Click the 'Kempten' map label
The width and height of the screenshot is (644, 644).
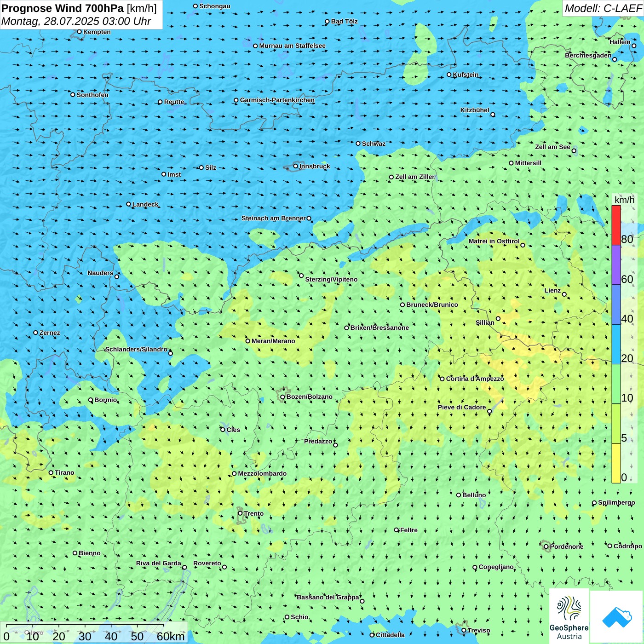97,32
